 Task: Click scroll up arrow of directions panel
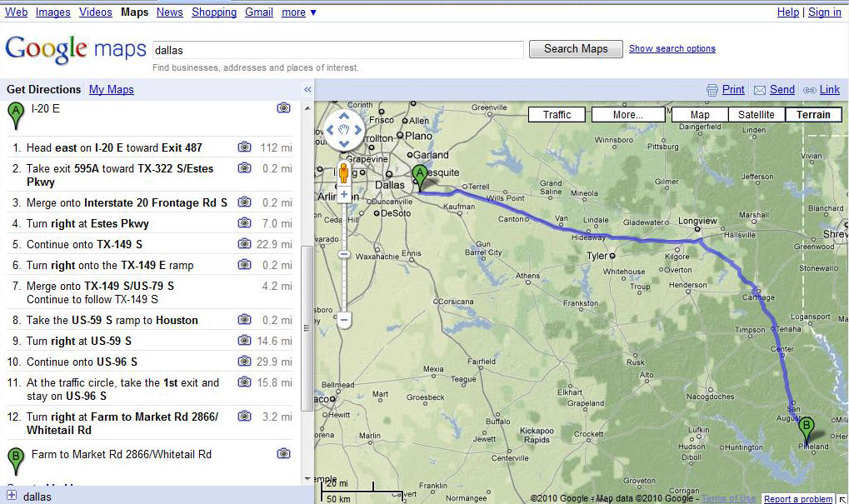(307, 108)
